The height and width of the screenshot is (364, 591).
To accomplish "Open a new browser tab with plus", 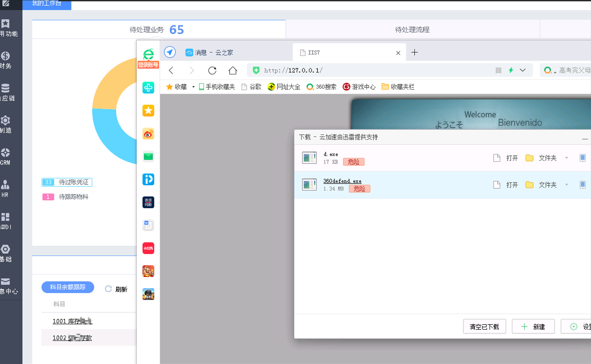I will pyautogui.click(x=414, y=52).
